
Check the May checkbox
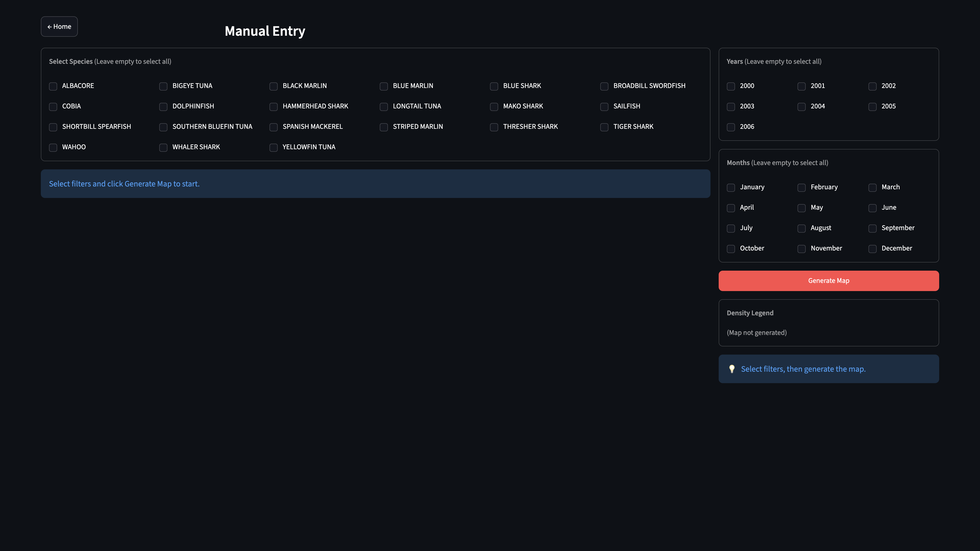[802, 208]
